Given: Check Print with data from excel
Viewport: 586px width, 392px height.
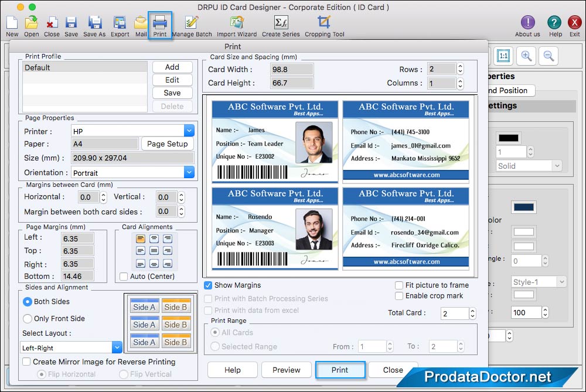Looking at the screenshot, I should tap(208, 311).
